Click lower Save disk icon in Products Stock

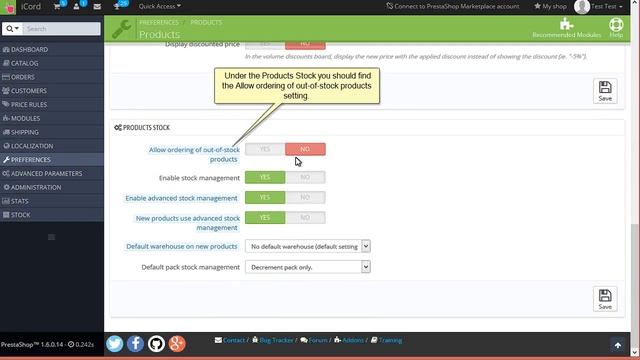[605, 299]
